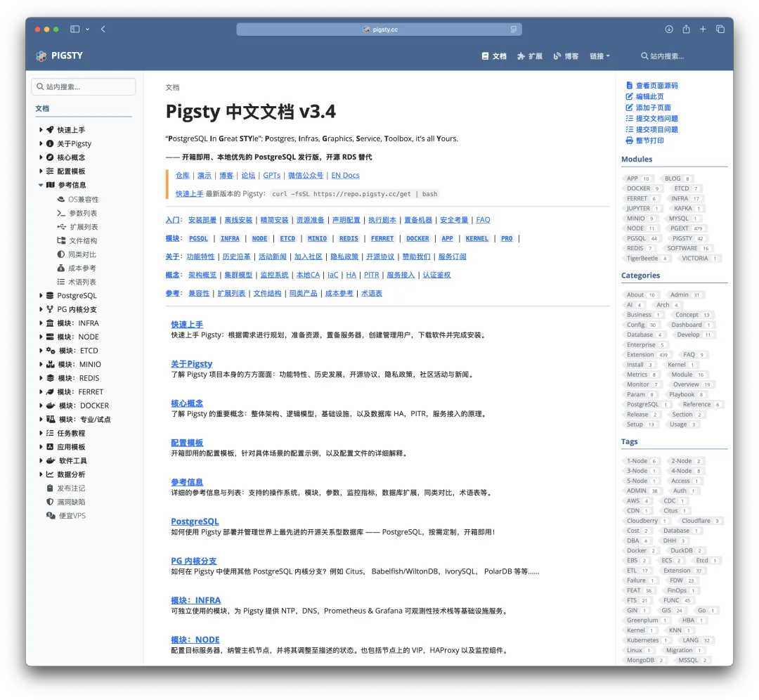Click the Safari sidebar toggle icon
Viewport: 759px width, 700px height.
(x=74, y=29)
